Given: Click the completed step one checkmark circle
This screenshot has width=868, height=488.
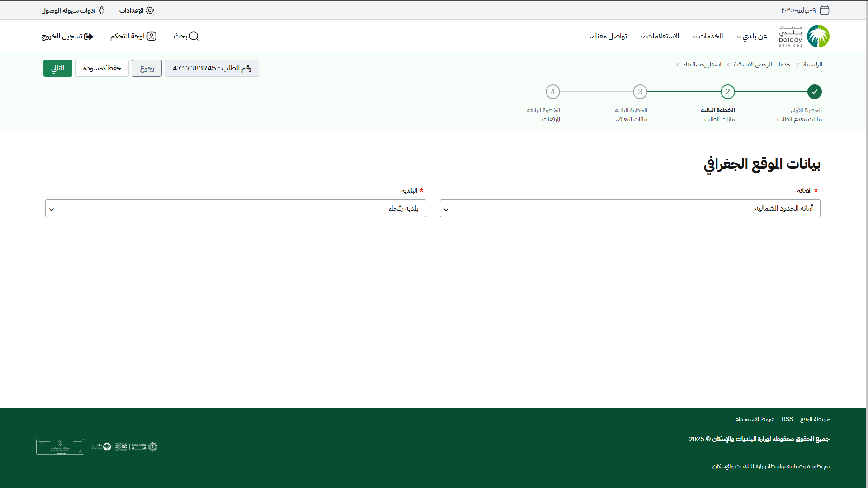Looking at the screenshot, I should pos(814,92).
